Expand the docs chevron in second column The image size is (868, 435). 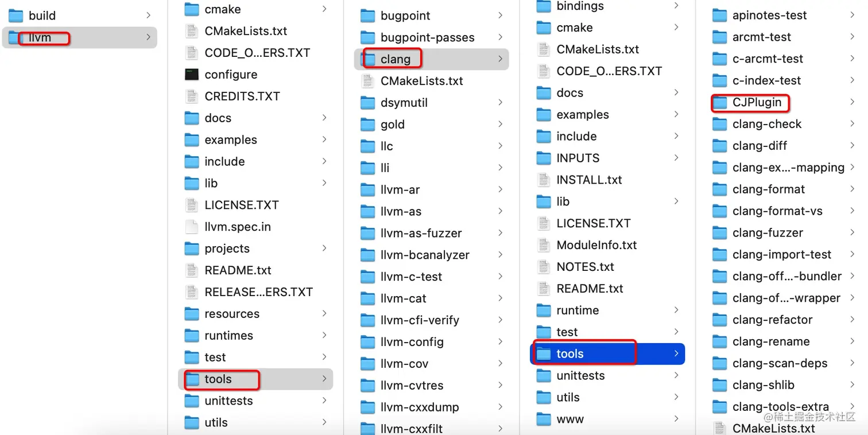324,118
